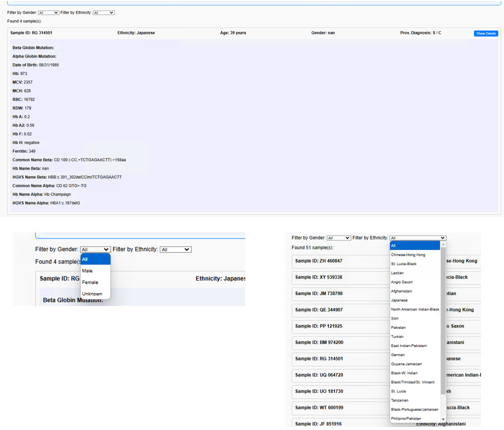
Task: Choose Pakistan in ethnicity list
Action: [415, 327]
